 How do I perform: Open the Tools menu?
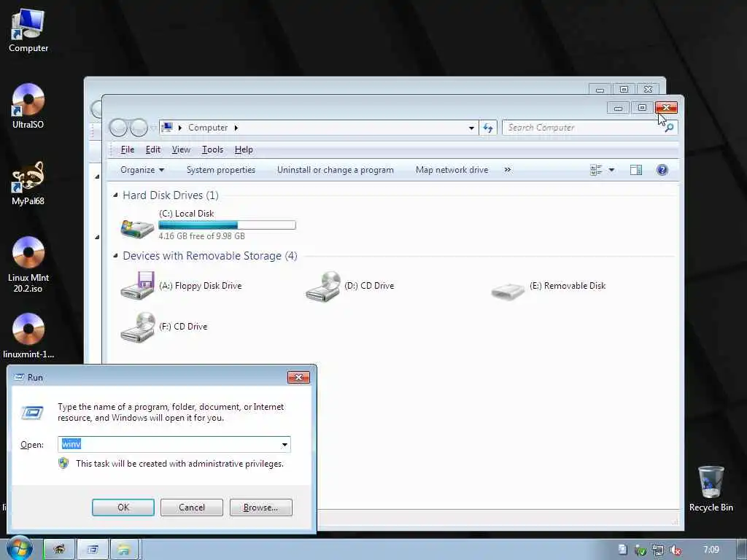point(212,149)
